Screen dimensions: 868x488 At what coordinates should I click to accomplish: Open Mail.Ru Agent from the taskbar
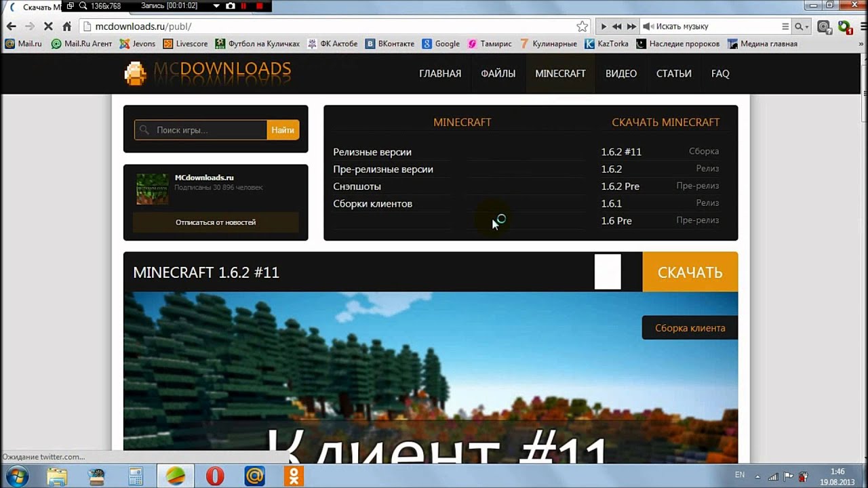tap(254, 476)
